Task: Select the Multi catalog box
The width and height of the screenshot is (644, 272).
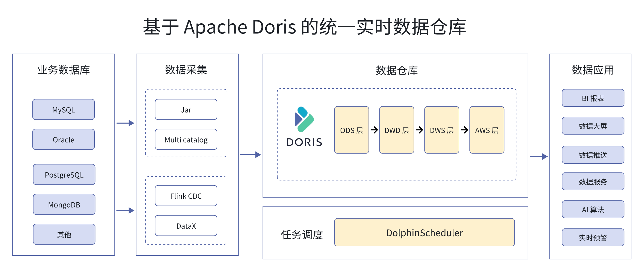Action: pos(186,139)
